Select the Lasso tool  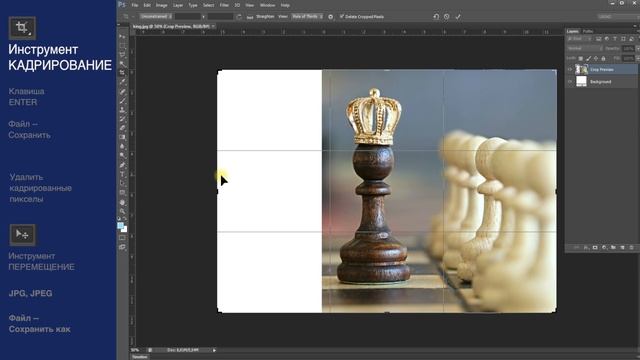[x=122, y=54]
